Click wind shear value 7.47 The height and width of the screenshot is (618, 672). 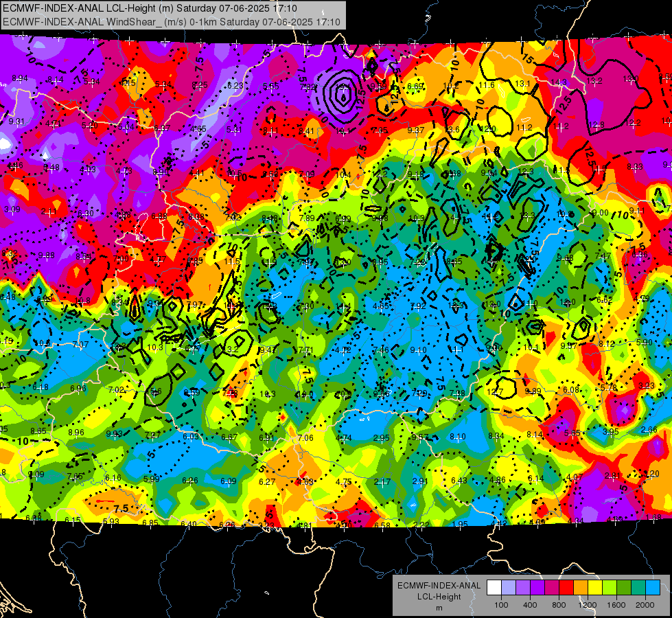[603, 256]
